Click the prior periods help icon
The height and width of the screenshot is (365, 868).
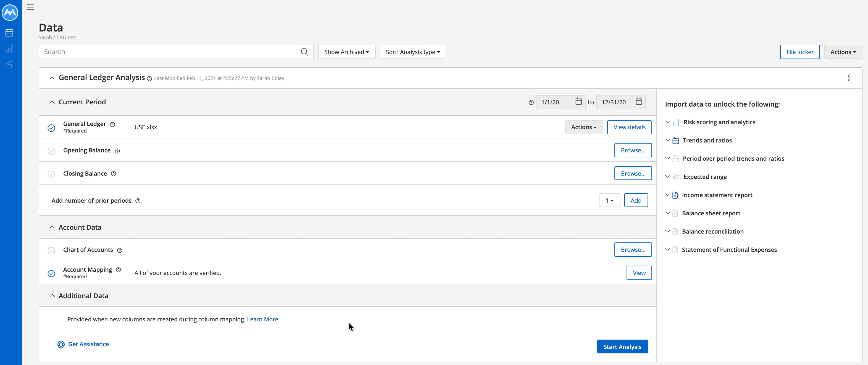[x=138, y=201]
